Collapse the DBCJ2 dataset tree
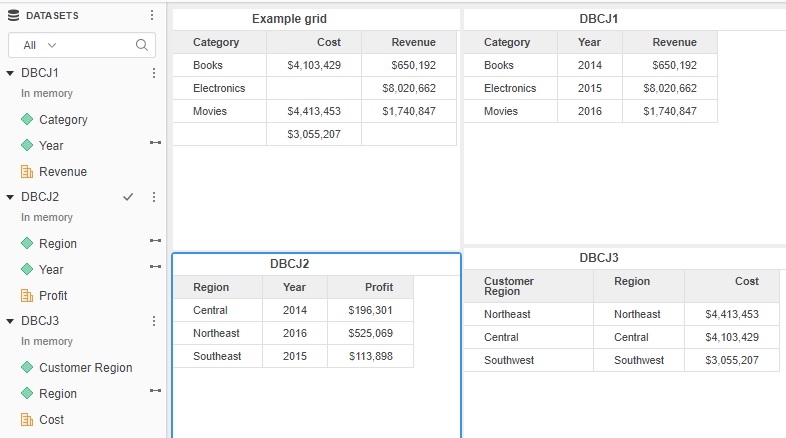 [10, 197]
